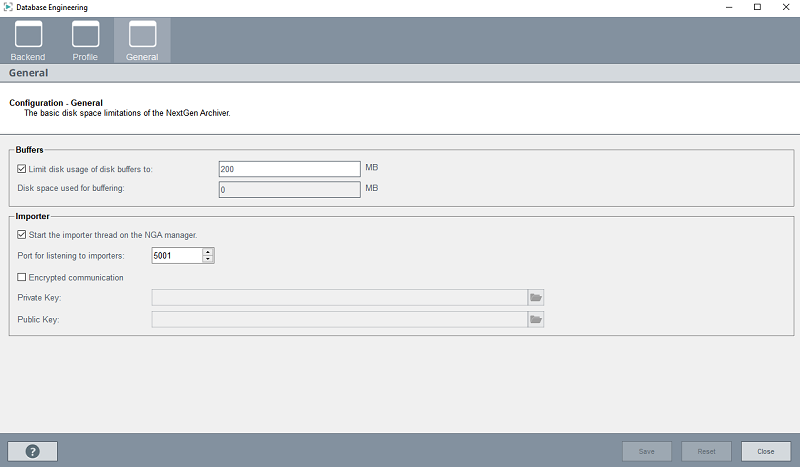Click the help question mark button
Screen dimensions: 800x467
click(x=32, y=451)
